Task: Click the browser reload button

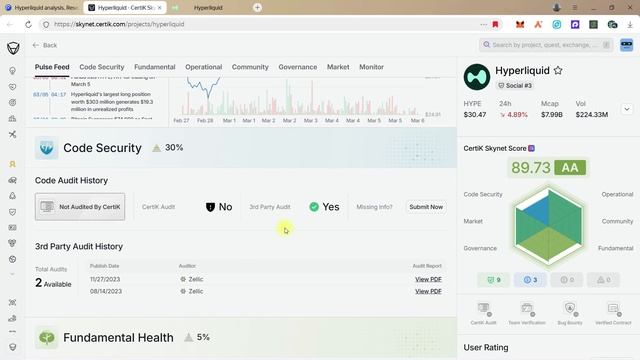Action: tap(28, 24)
